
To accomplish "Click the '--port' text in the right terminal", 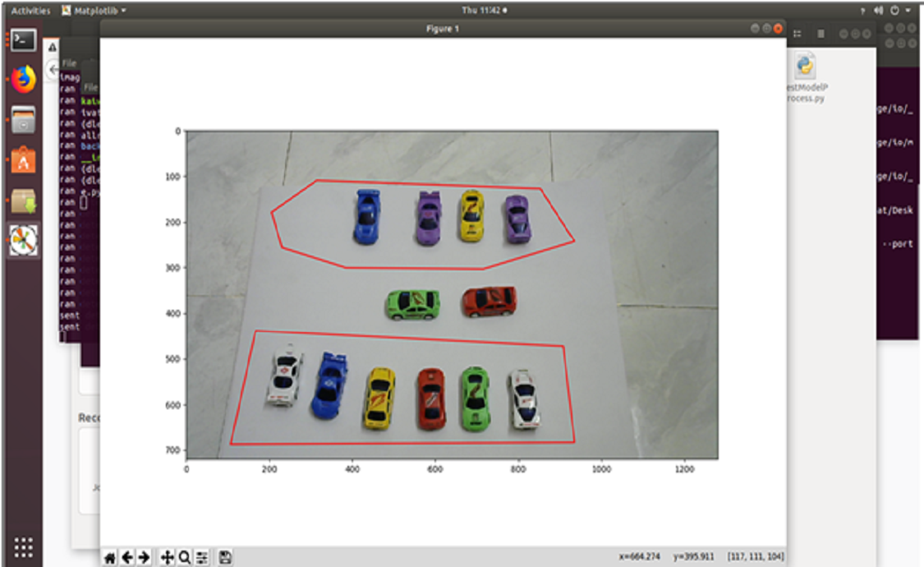I will point(898,244).
